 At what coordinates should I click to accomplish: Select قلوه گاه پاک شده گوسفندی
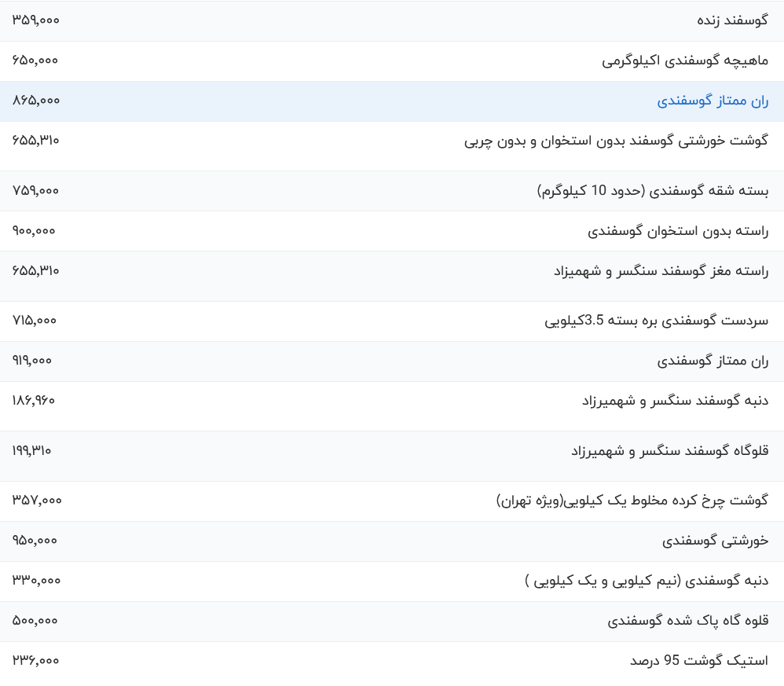pos(687,621)
